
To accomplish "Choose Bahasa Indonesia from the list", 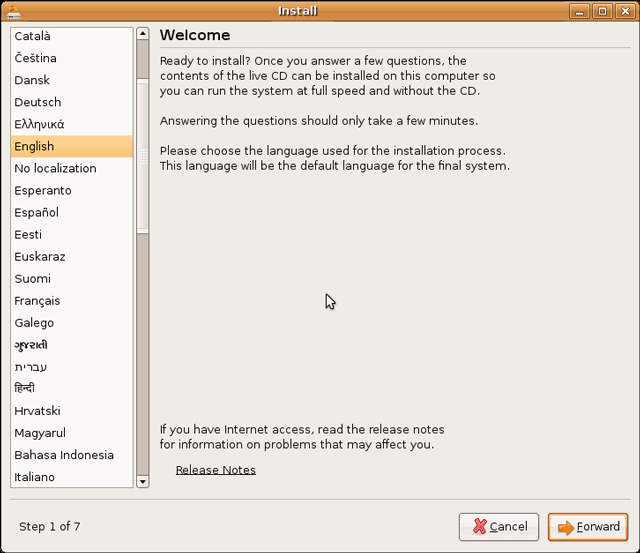I will (x=64, y=455).
